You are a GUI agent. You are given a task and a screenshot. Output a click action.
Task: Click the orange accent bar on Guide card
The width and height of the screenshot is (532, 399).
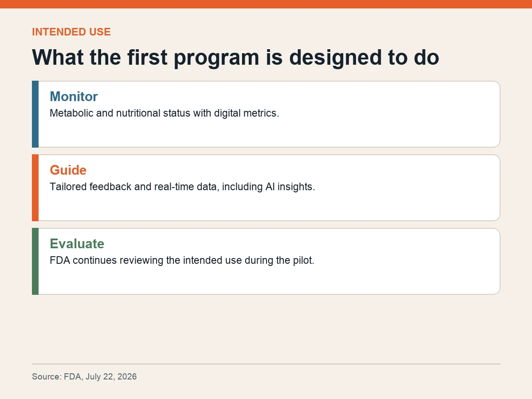(35, 188)
